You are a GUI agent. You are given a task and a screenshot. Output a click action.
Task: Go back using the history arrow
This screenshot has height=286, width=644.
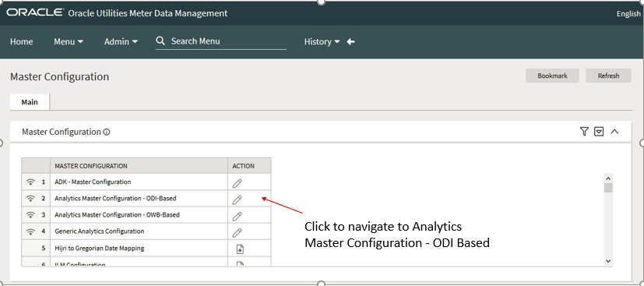pos(350,41)
